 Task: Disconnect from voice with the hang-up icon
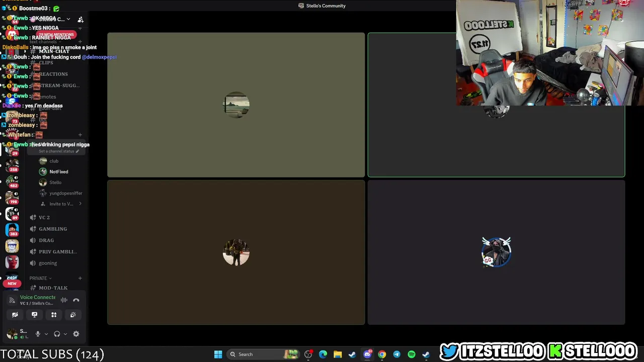click(x=76, y=300)
